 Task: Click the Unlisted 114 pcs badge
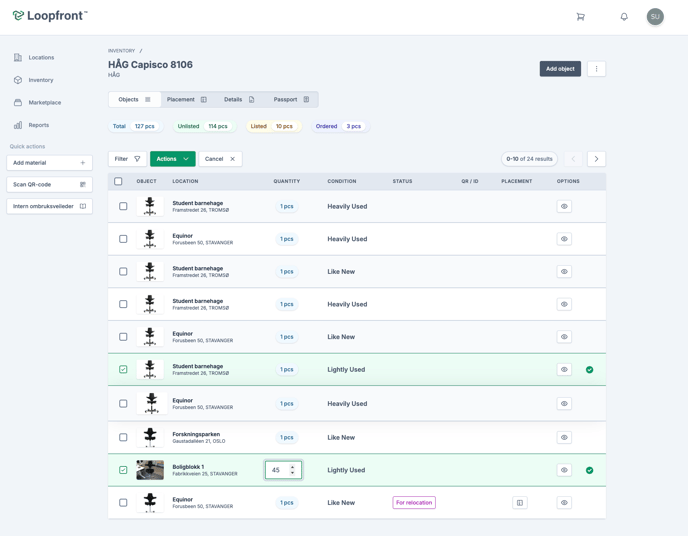(204, 126)
